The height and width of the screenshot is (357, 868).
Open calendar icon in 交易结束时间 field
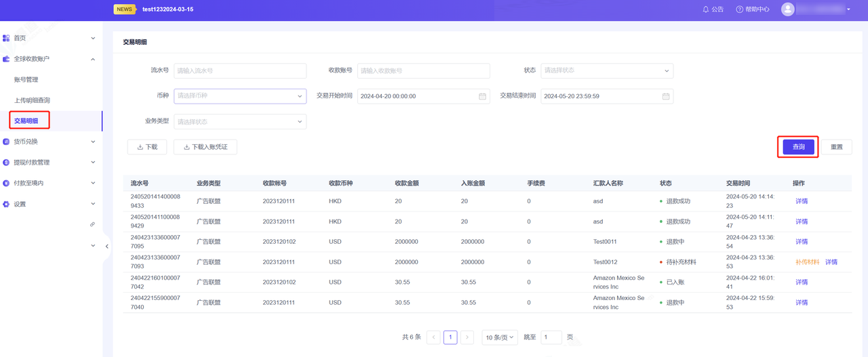(x=666, y=96)
